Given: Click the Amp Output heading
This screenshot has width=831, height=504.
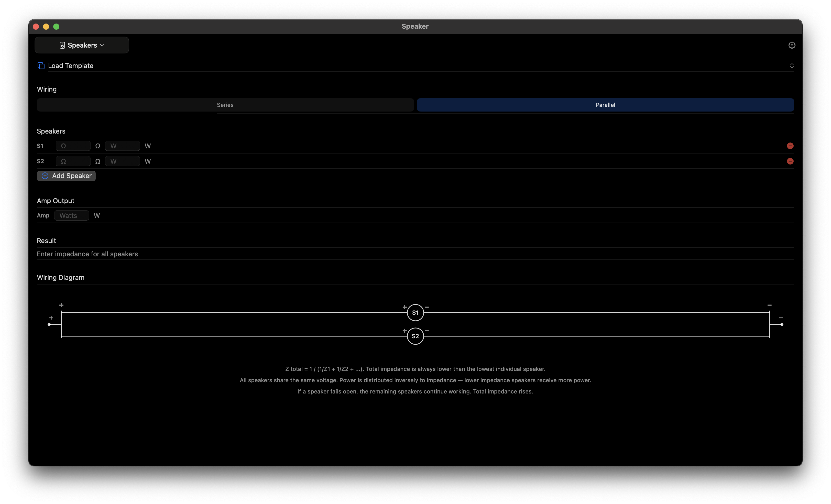Looking at the screenshot, I should [55, 201].
